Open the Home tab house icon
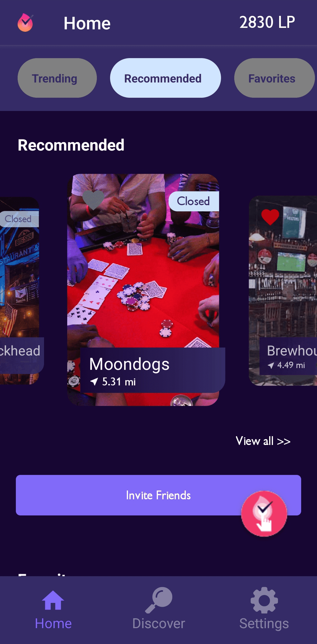This screenshot has height=644, width=317. 53,600
